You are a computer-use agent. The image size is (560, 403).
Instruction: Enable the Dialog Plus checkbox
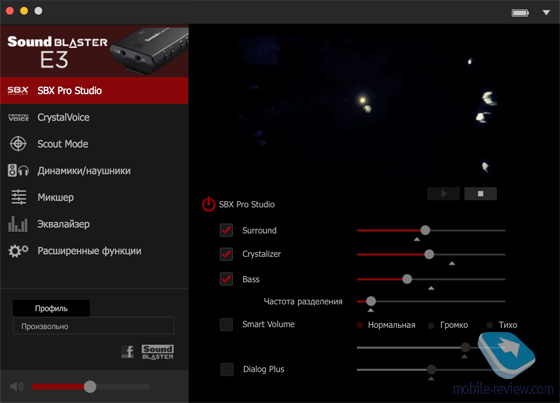click(227, 369)
